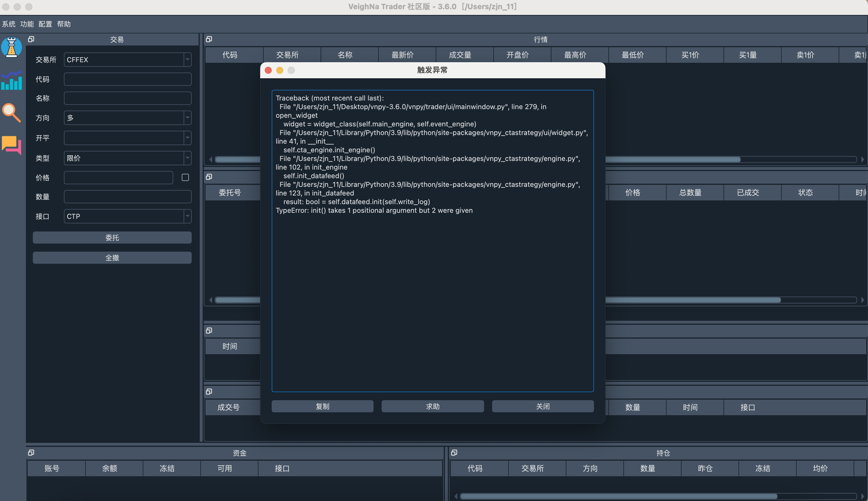
Task: Click the 成交量 column header in 行情
Action: click(460, 55)
